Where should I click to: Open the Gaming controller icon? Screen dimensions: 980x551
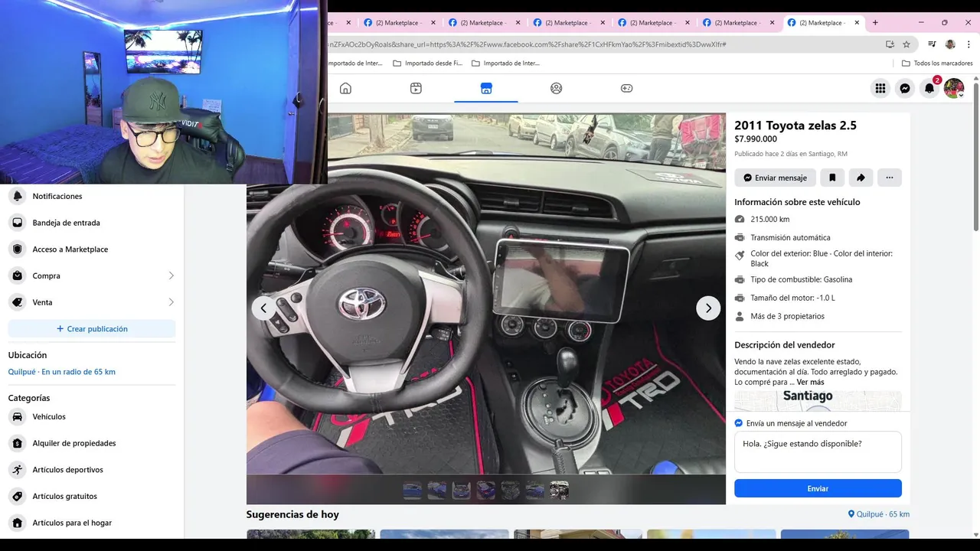(x=626, y=88)
